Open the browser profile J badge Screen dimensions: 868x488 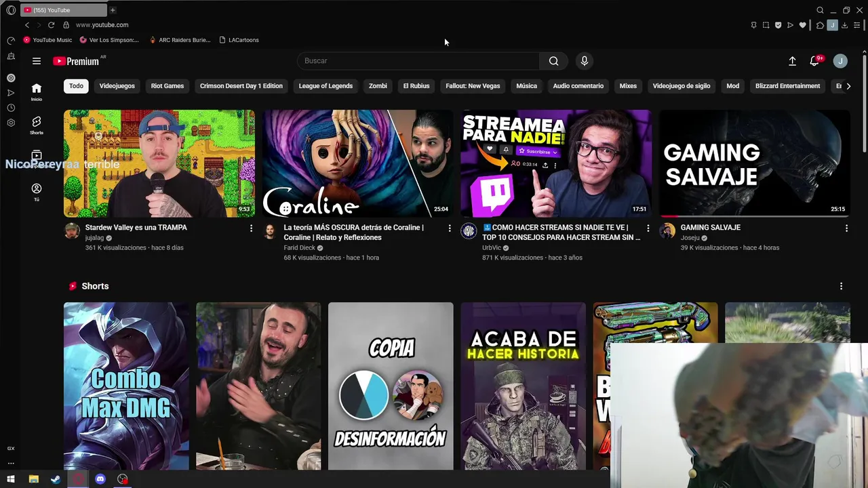[832, 25]
